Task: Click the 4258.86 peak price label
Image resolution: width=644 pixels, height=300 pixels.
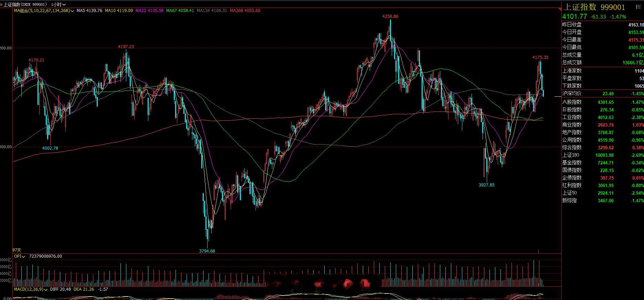Action: point(390,17)
